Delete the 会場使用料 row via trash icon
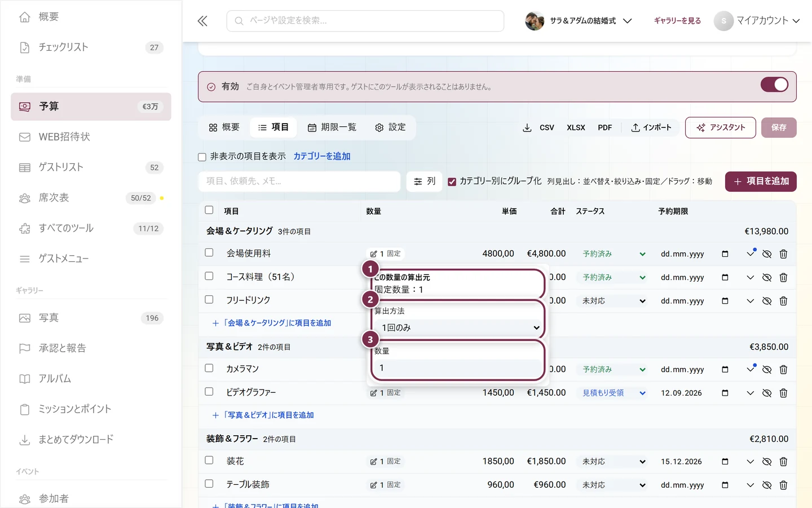The height and width of the screenshot is (508, 812). (783, 254)
